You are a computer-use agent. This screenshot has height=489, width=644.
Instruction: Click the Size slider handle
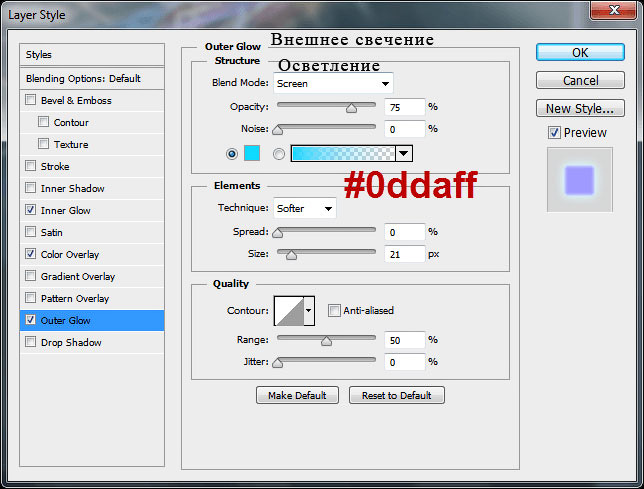click(291, 255)
